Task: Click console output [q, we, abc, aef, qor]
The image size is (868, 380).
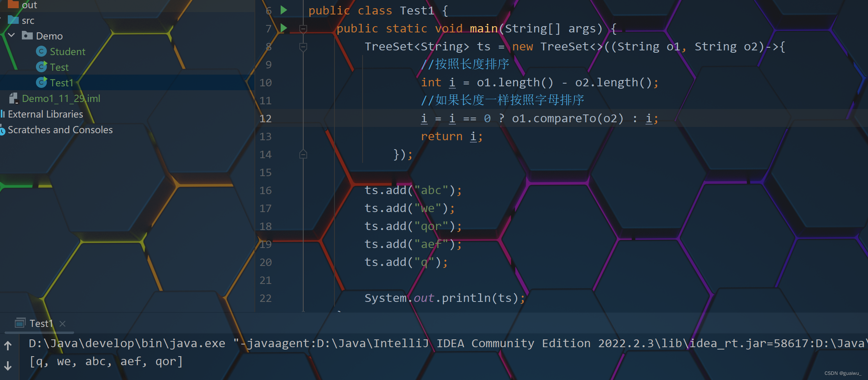Action: point(106,362)
